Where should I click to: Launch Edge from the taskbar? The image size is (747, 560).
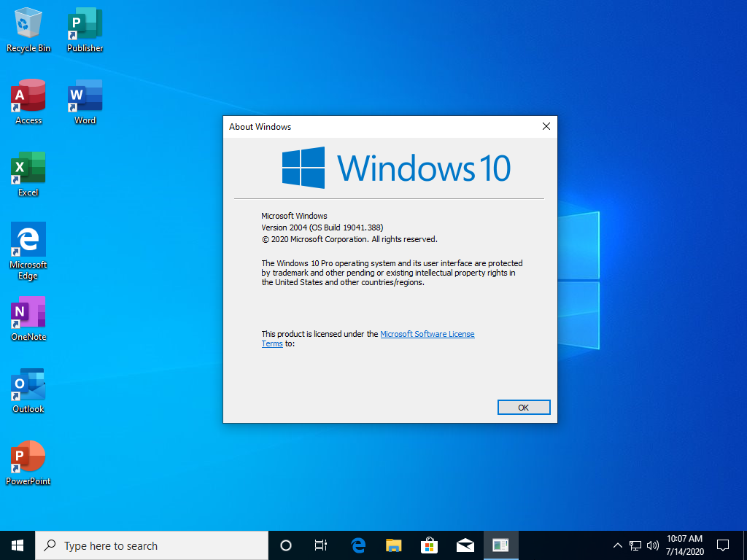pos(357,545)
